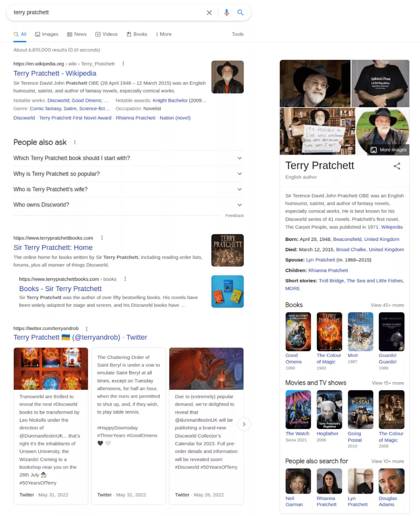420x516 pixels.
Task: Open the Terry Pratchett First Novel Award sitelink
Action: [75, 118]
